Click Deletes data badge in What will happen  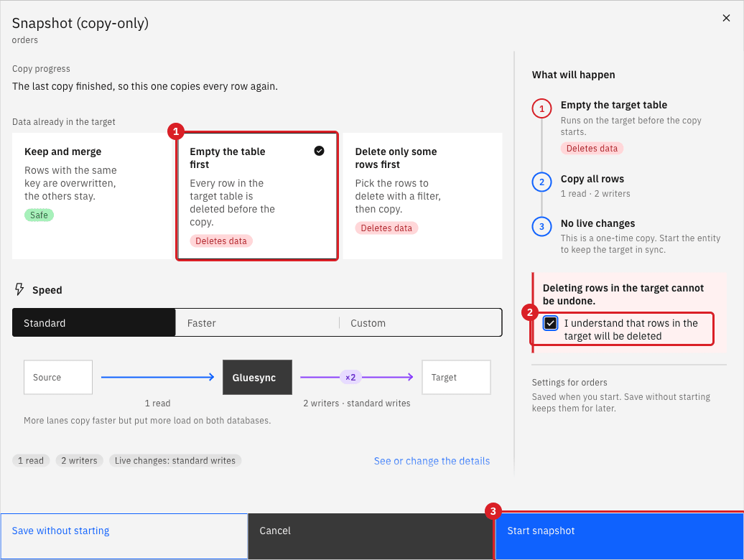pos(592,149)
